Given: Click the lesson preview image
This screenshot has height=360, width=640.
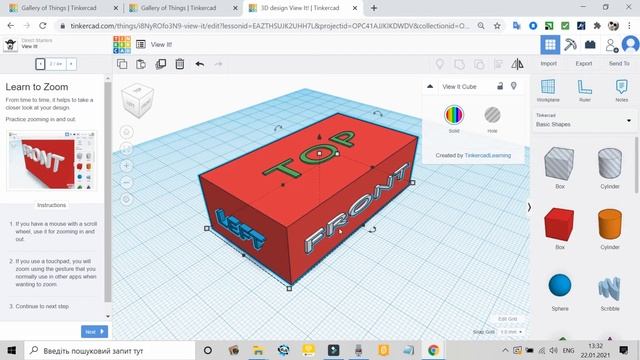Looking at the screenshot, I should tap(51, 160).
